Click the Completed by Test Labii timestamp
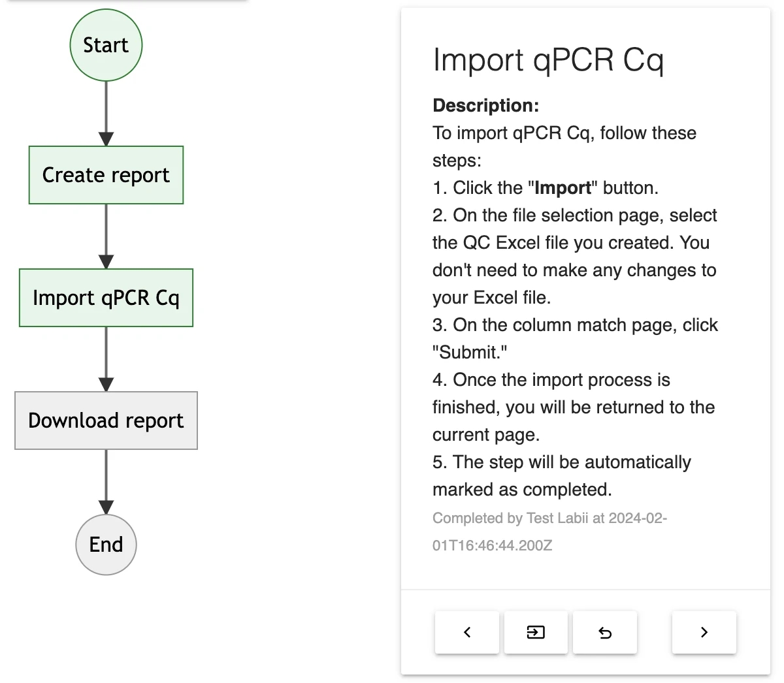The height and width of the screenshot is (683, 784). pos(549,532)
